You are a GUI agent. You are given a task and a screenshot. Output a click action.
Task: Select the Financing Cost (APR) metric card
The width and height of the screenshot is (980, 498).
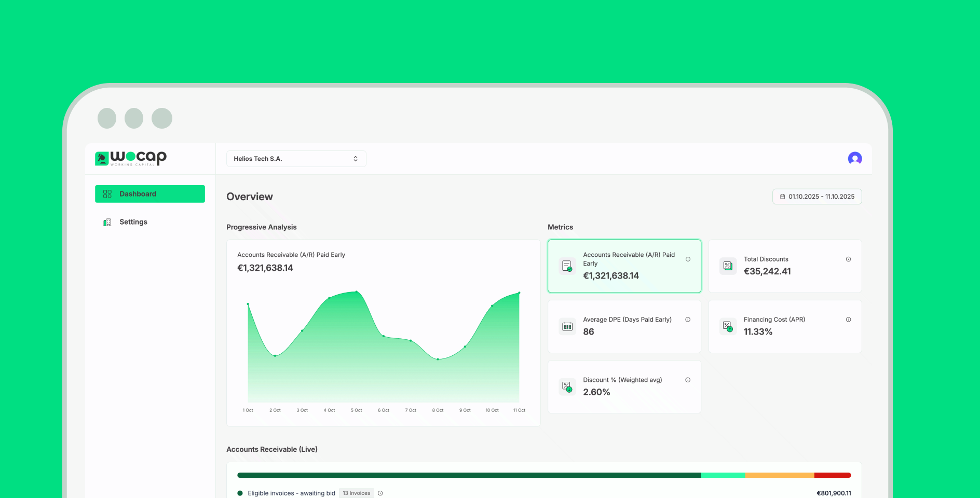pos(784,327)
